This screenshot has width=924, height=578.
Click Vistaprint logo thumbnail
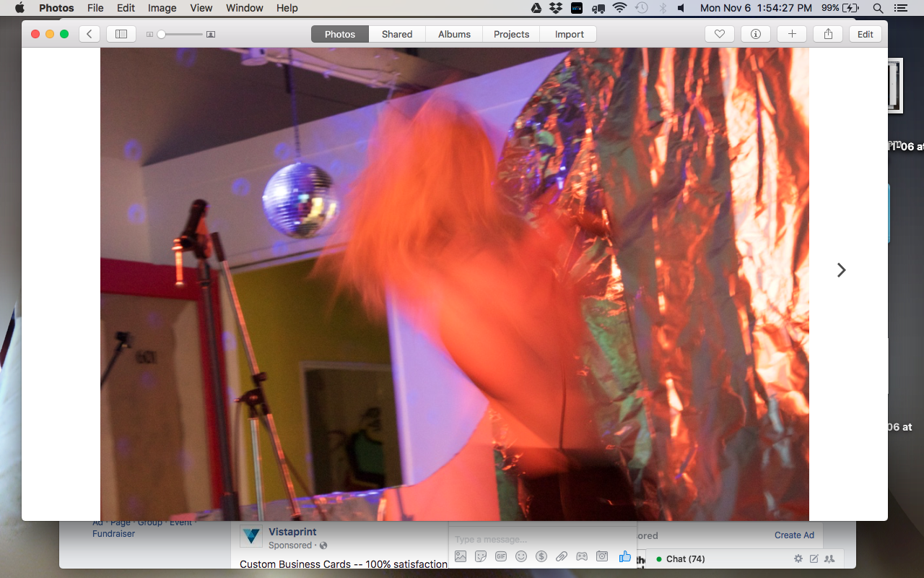[251, 535]
